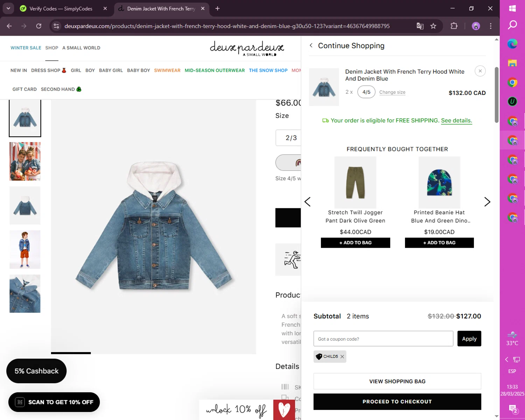
Task: Bookmark this page with star icon
Action: coord(433,26)
